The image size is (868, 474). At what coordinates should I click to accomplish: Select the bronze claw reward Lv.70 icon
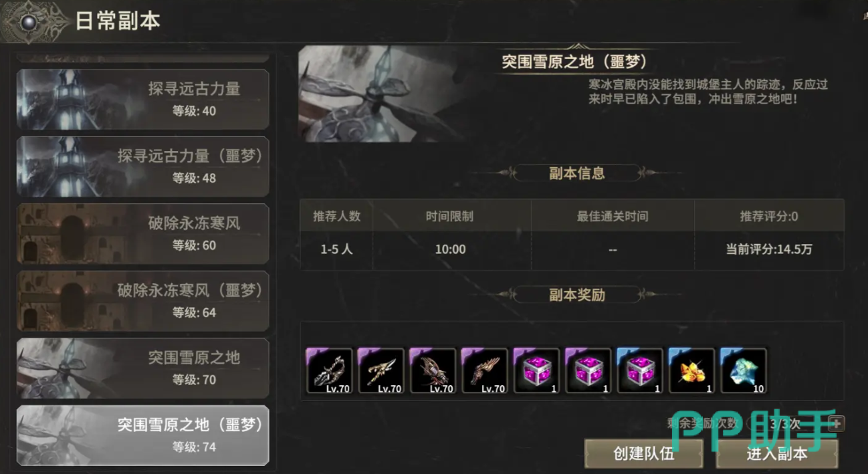(485, 370)
